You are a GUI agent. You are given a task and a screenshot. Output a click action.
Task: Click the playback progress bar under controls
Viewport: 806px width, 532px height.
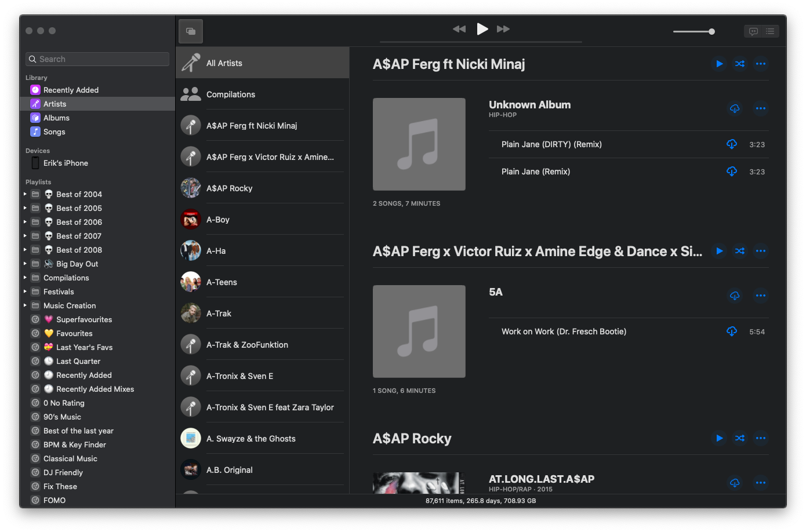click(481, 42)
